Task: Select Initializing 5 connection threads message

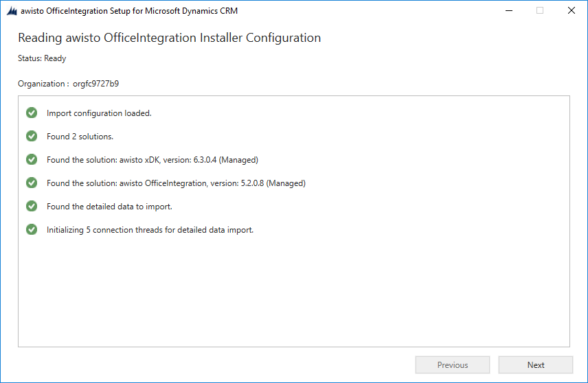Action: point(150,230)
